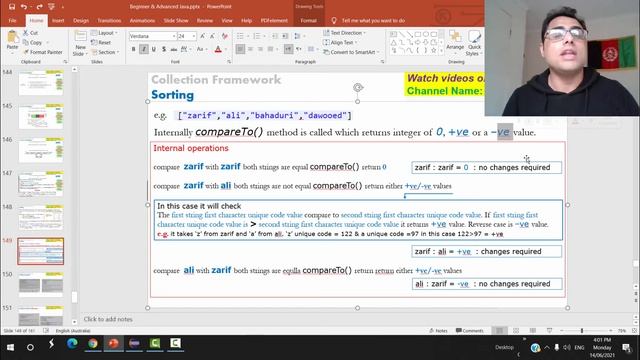Adjust the zoom slider in status bar
This screenshot has width=640, height=360.
pos(582,331)
